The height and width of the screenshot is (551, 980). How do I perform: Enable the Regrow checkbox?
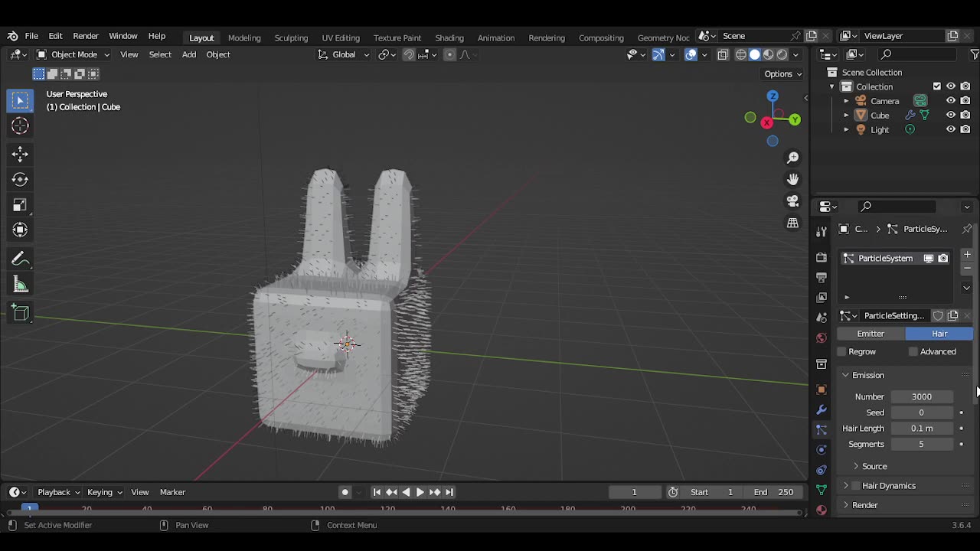point(841,351)
